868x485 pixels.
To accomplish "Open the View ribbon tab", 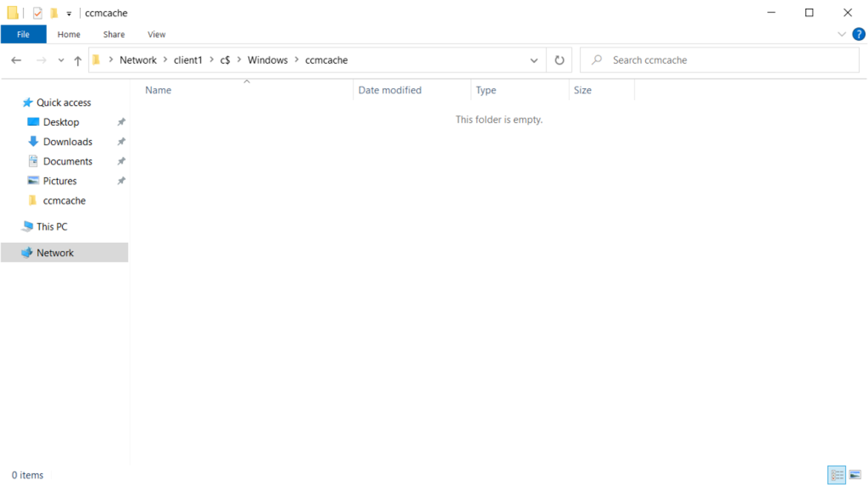I will coord(156,34).
